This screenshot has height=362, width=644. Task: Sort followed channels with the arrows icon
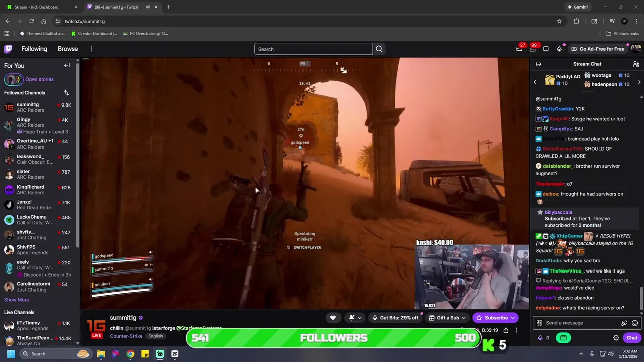click(66, 93)
